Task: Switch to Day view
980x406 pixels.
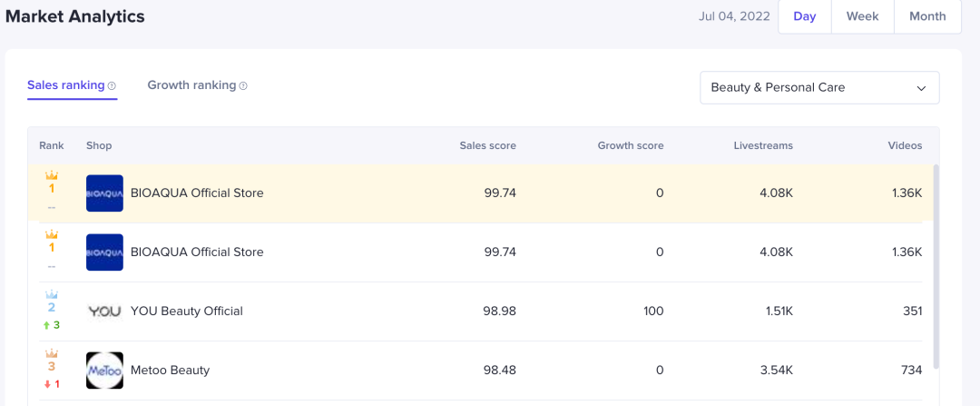Action: (x=805, y=16)
